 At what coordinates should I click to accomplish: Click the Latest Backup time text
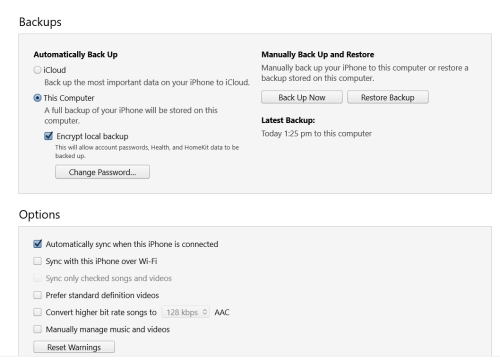(x=316, y=134)
